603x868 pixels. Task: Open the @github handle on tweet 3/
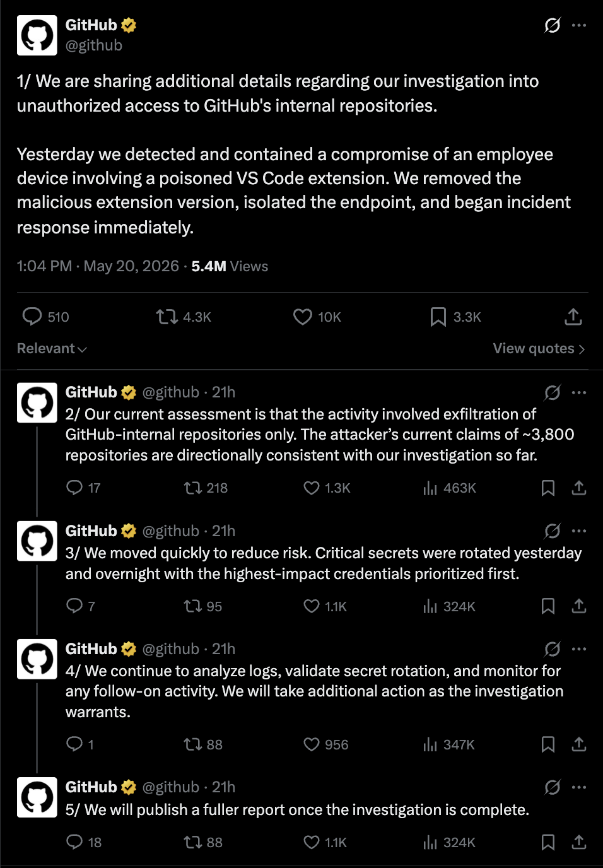pos(171,531)
